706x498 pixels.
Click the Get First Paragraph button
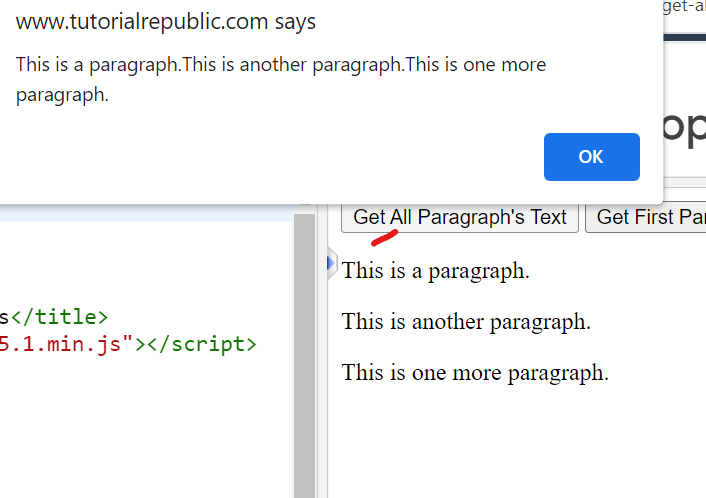(x=650, y=217)
